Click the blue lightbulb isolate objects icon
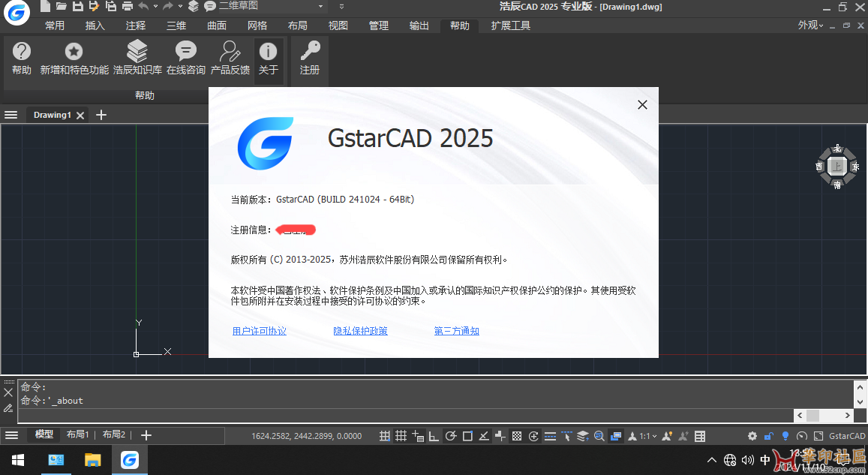This screenshot has width=868, height=475. 785,436
